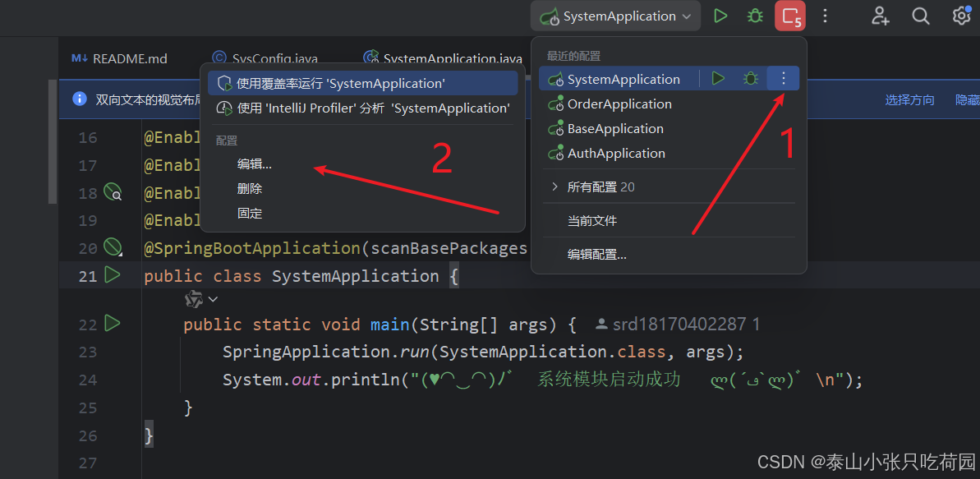This screenshot has height=479, width=980.
Task: Click the run icon in the SystemApplication row
Action: pyautogui.click(x=719, y=79)
